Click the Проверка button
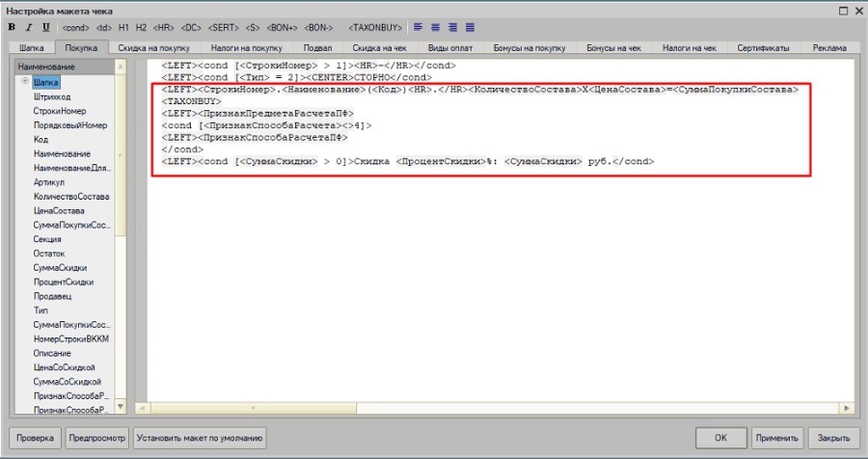 (35, 438)
